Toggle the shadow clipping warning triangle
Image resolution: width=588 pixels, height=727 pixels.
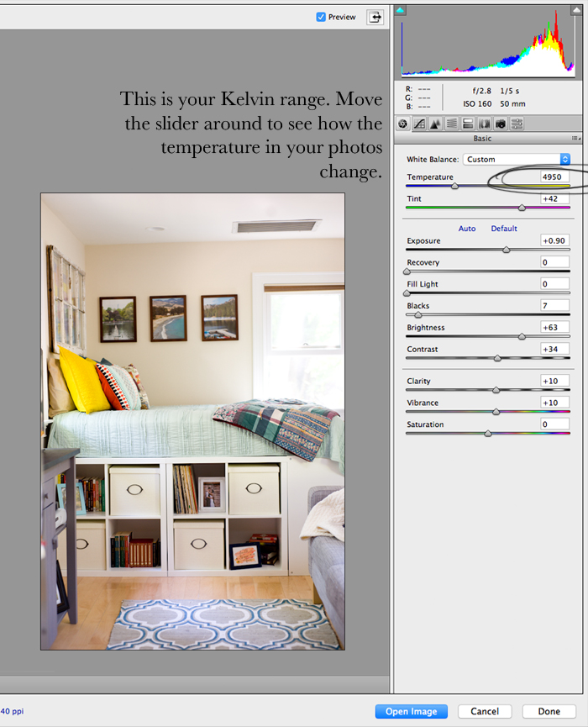[400, 10]
